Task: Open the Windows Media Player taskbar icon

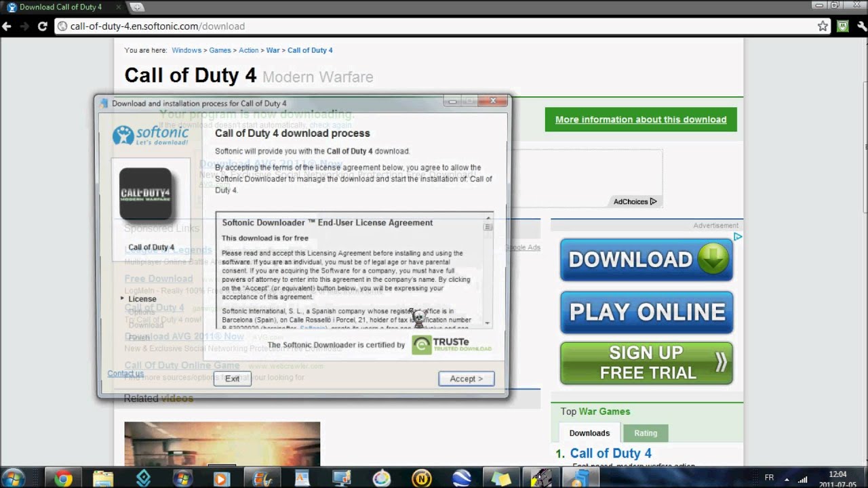Action: pyautogui.click(x=220, y=479)
